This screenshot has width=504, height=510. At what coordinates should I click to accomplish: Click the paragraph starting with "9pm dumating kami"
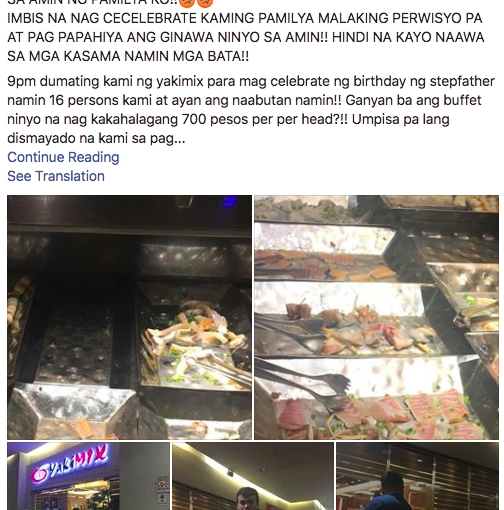251,110
